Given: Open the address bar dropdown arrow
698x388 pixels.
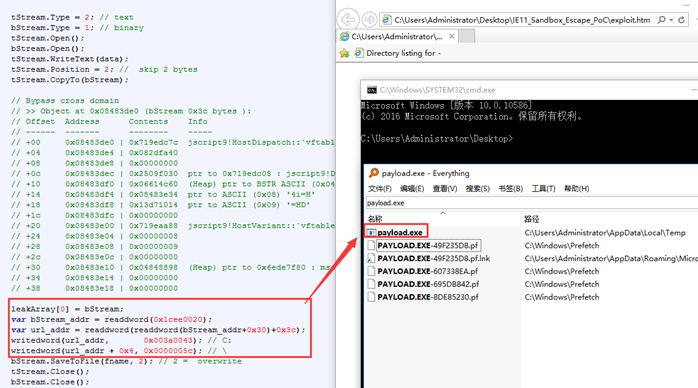Looking at the screenshot, I should pos(671,20).
